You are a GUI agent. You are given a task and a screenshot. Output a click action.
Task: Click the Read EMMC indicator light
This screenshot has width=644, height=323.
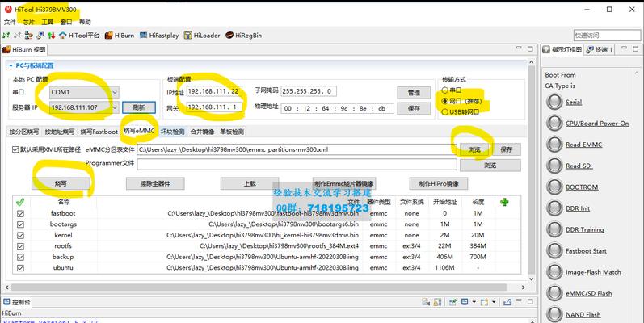tap(554, 145)
